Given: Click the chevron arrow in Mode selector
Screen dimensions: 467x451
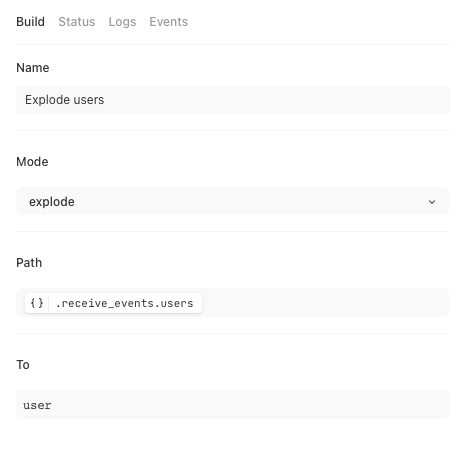Looking at the screenshot, I should (432, 202).
